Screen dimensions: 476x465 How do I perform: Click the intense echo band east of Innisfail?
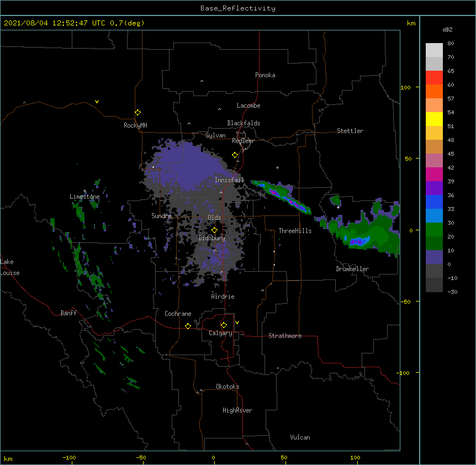click(x=282, y=196)
